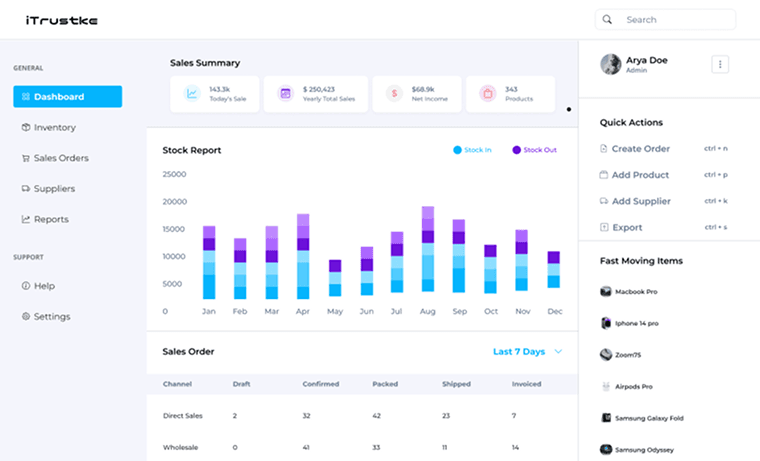Click the Help circle icon

(x=26, y=286)
